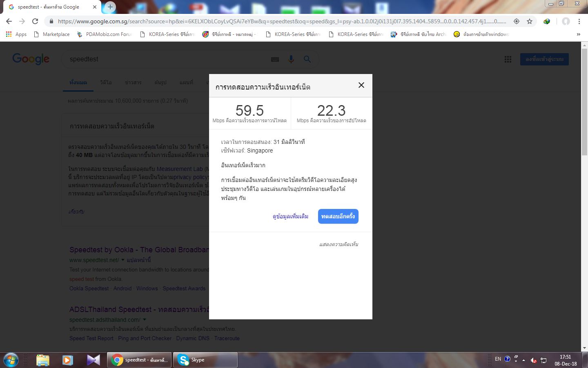The image size is (588, 368).
Task: Click the blue 'ทดสอบอีกครั้ง' retest button
Action: pyautogui.click(x=338, y=216)
